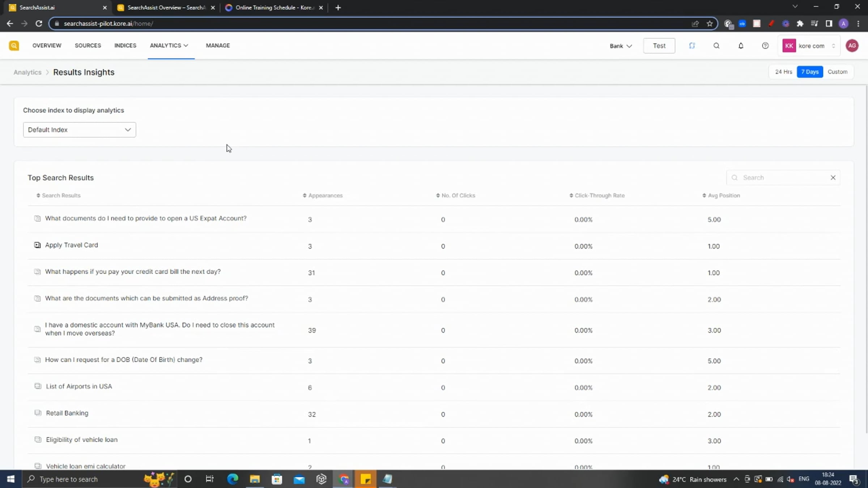This screenshot has height=488, width=868.
Task: Click the blue refresh icon beside Test
Action: 692,46
